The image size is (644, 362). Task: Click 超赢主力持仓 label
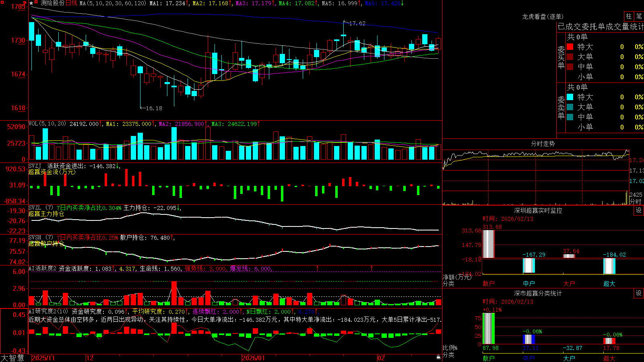point(46,214)
